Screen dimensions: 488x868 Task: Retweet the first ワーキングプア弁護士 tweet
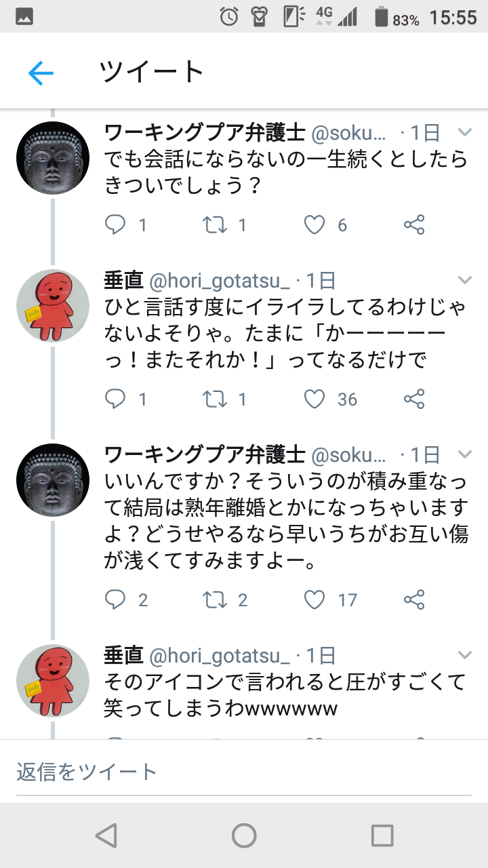click(216, 224)
